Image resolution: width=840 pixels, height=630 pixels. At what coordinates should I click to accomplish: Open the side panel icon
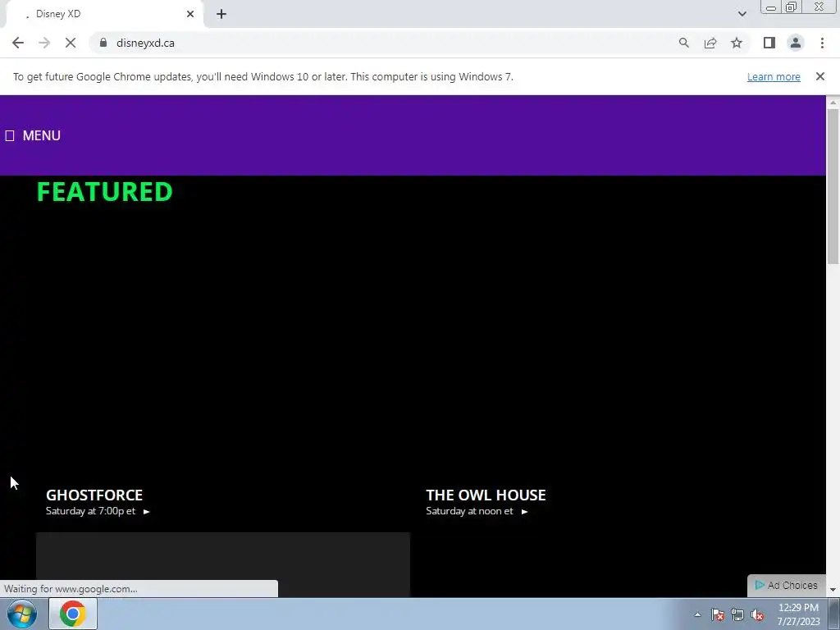coord(769,43)
